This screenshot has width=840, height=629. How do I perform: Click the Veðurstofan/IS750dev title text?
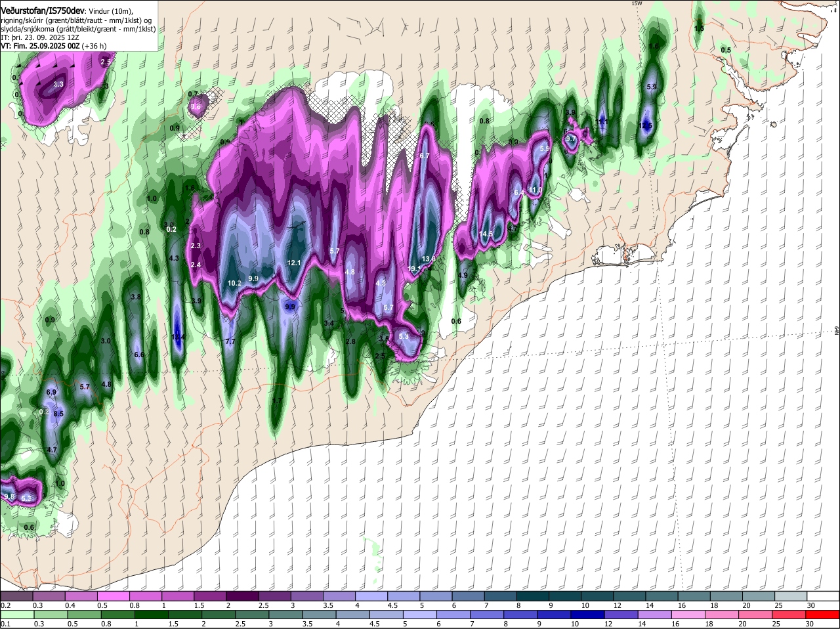(x=43, y=10)
